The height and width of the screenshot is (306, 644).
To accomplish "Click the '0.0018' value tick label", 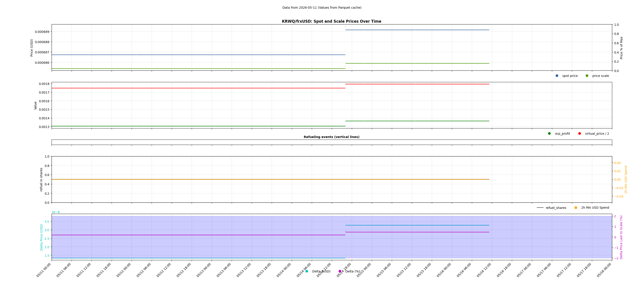I will pos(44,84).
